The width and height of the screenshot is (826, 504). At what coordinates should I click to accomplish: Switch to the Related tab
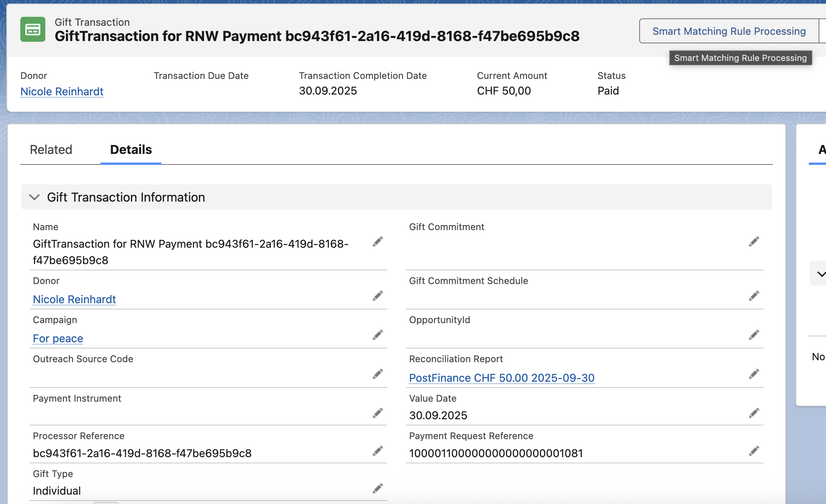[x=51, y=150]
